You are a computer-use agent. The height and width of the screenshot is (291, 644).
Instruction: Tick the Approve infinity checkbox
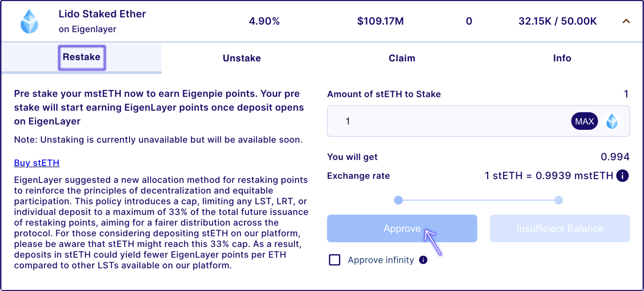[334, 260]
